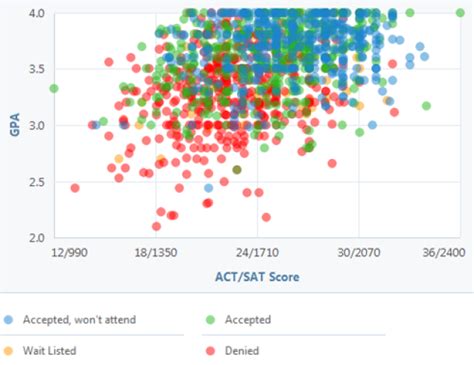
Task: Select the red dot at the lowest GPA near 2.1
Action: pyautogui.click(x=156, y=227)
